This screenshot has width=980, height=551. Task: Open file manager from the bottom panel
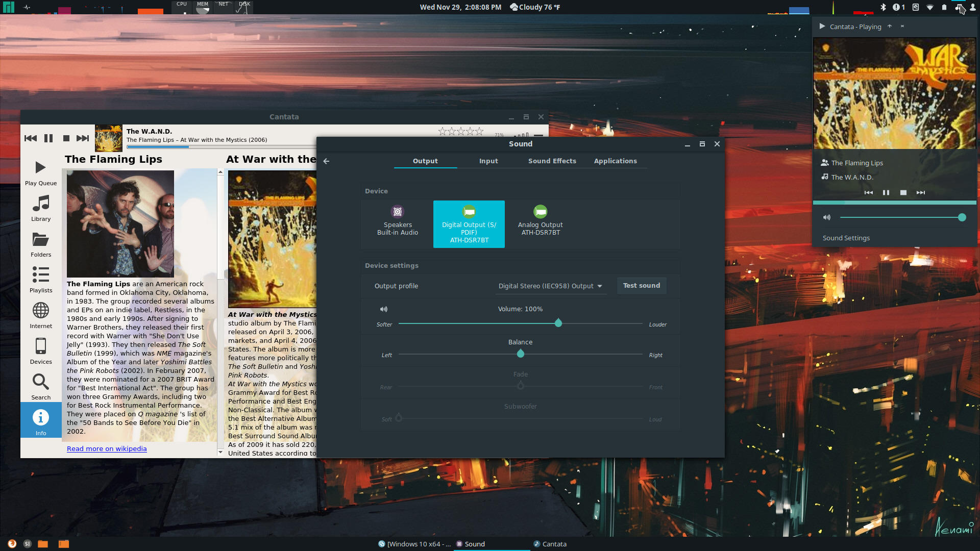43,544
